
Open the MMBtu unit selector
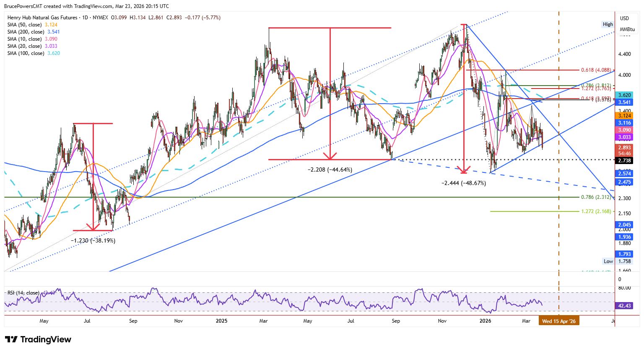(x=628, y=29)
